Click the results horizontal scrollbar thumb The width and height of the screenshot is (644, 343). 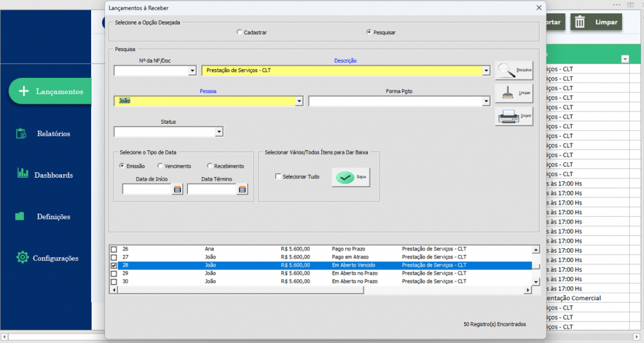pyautogui.click(x=241, y=290)
